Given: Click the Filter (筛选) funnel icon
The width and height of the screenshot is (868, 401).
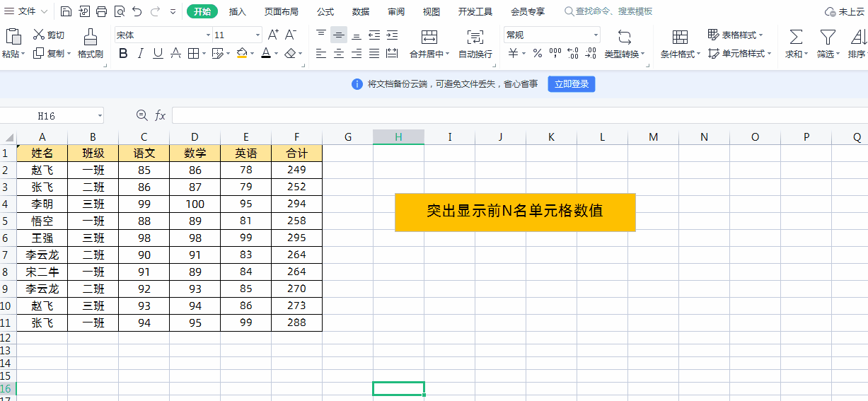Looking at the screenshot, I should (828, 37).
